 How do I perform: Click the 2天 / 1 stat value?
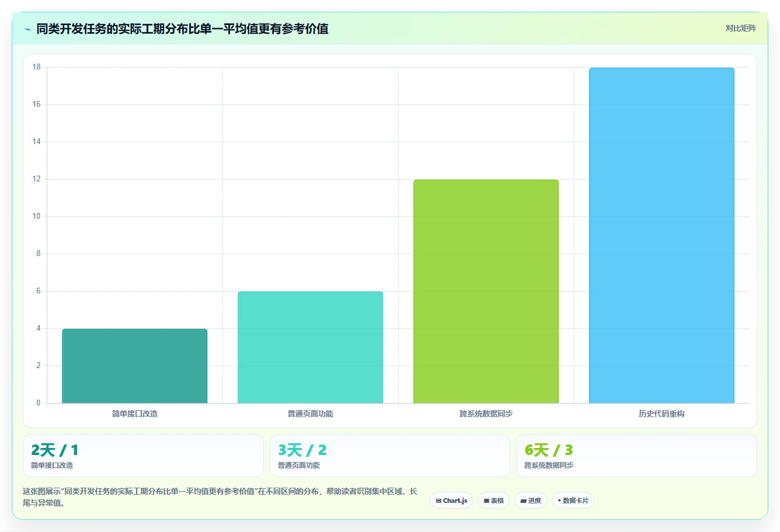pos(54,450)
